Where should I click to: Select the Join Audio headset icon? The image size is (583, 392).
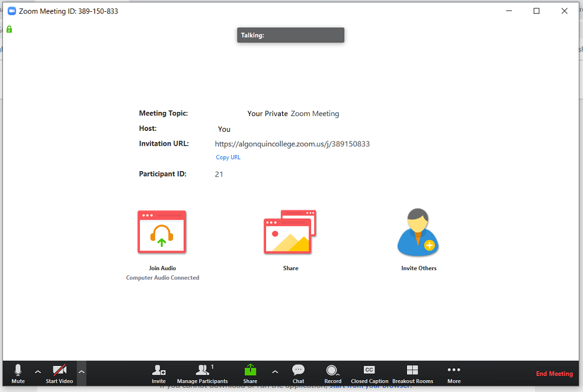click(x=162, y=232)
